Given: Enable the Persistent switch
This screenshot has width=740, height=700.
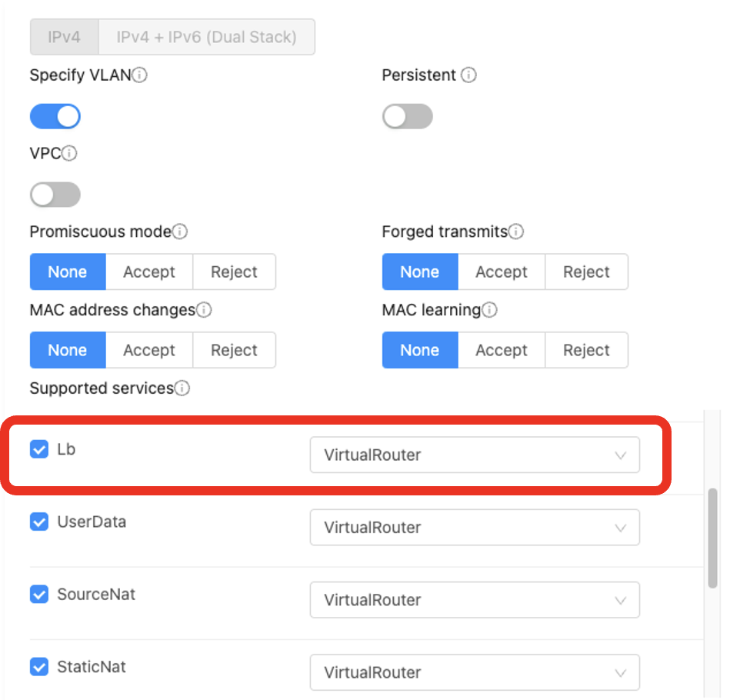Looking at the screenshot, I should click(407, 117).
